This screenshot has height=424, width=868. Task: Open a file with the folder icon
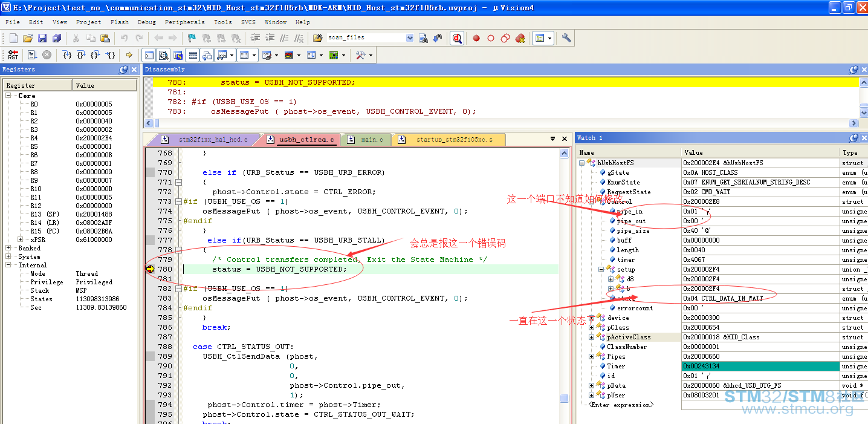28,38
